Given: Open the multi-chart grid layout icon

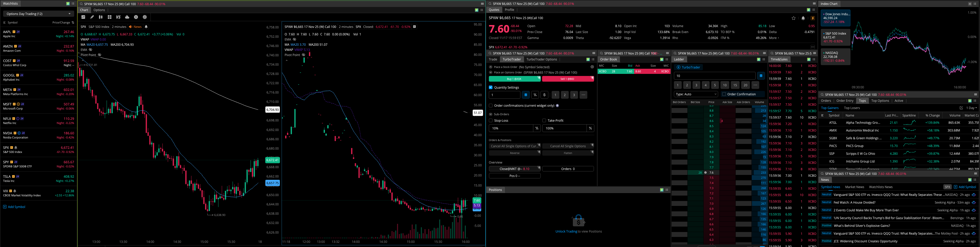Looking at the screenshot, I should click(110, 17).
